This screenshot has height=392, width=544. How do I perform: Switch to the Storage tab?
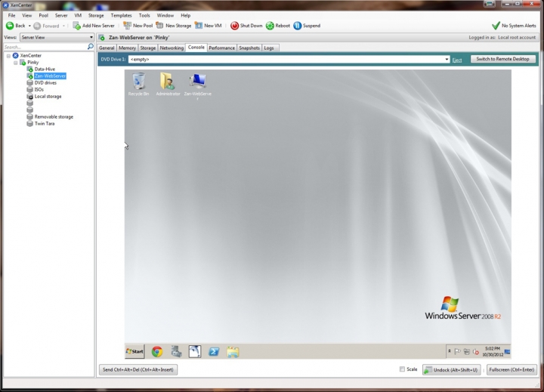pyautogui.click(x=148, y=48)
